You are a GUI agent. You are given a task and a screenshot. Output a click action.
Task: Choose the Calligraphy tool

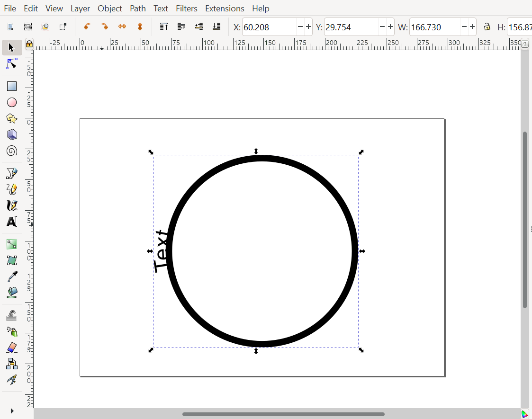[x=11, y=205]
